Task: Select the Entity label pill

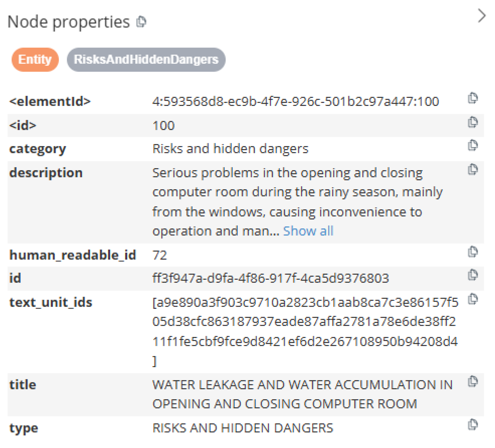Action: 35,59
